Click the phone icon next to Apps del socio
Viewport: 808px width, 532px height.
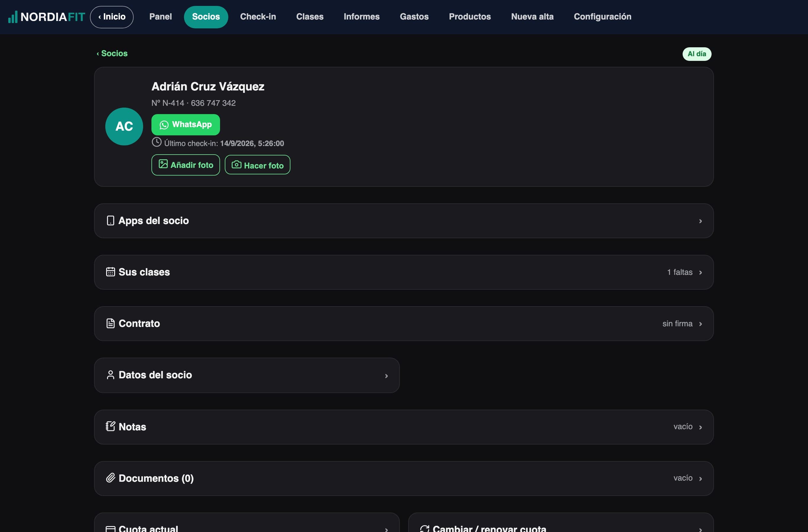click(x=110, y=220)
